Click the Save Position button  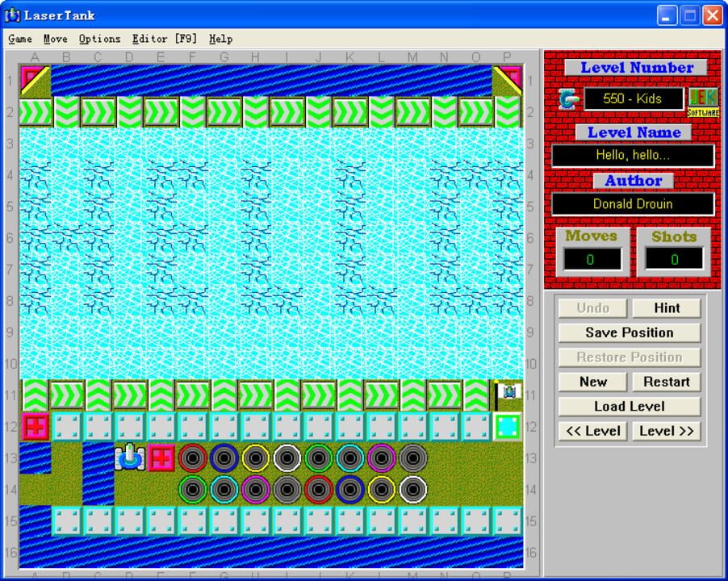[630, 332]
